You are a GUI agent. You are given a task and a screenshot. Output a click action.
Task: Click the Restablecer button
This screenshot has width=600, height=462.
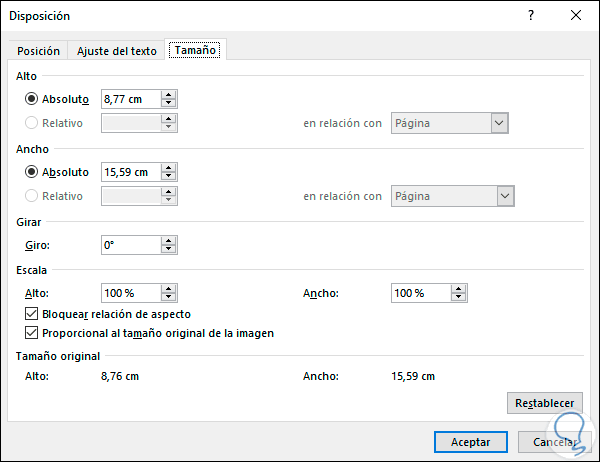[545, 404]
